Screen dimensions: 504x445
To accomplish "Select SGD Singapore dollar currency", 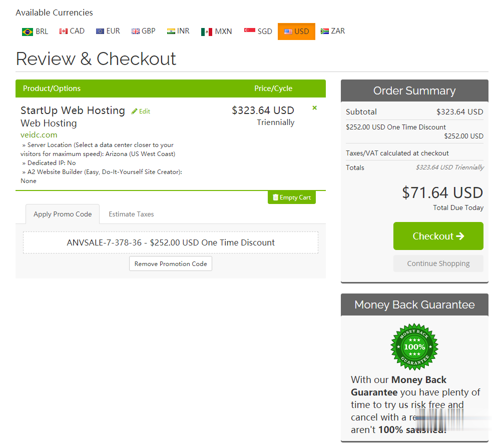I will click(258, 31).
